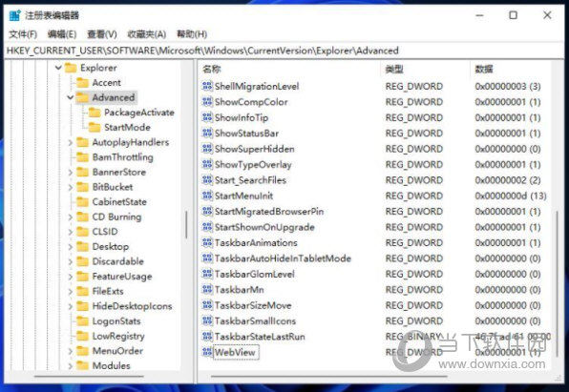Select the TaskbarSmallIcons value name

pyautogui.click(x=255, y=320)
